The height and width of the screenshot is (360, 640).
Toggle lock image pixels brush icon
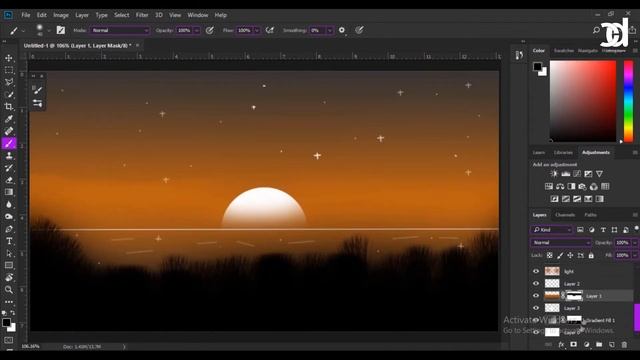click(x=560, y=256)
